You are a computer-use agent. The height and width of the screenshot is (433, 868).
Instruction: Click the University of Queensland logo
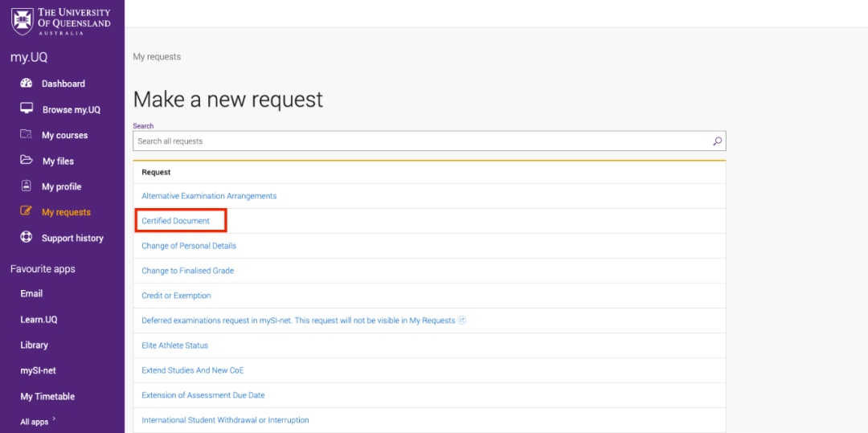tap(61, 20)
